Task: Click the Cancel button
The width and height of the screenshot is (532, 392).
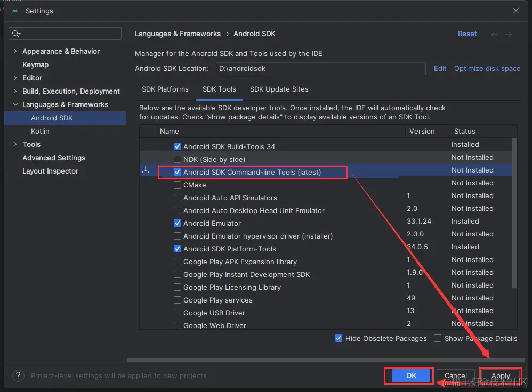Action: tap(456, 375)
